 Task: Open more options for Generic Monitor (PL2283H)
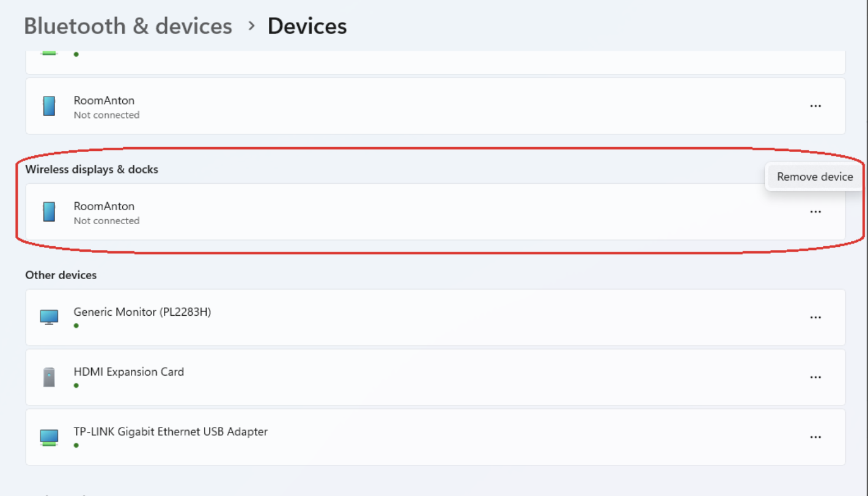coord(815,318)
